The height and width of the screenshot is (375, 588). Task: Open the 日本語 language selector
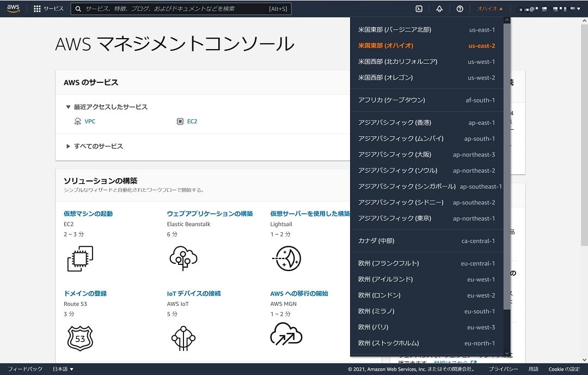pos(63,369)
